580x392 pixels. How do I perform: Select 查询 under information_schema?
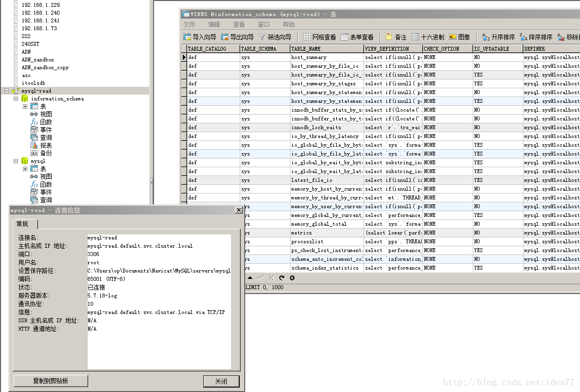tap(41, 137)
